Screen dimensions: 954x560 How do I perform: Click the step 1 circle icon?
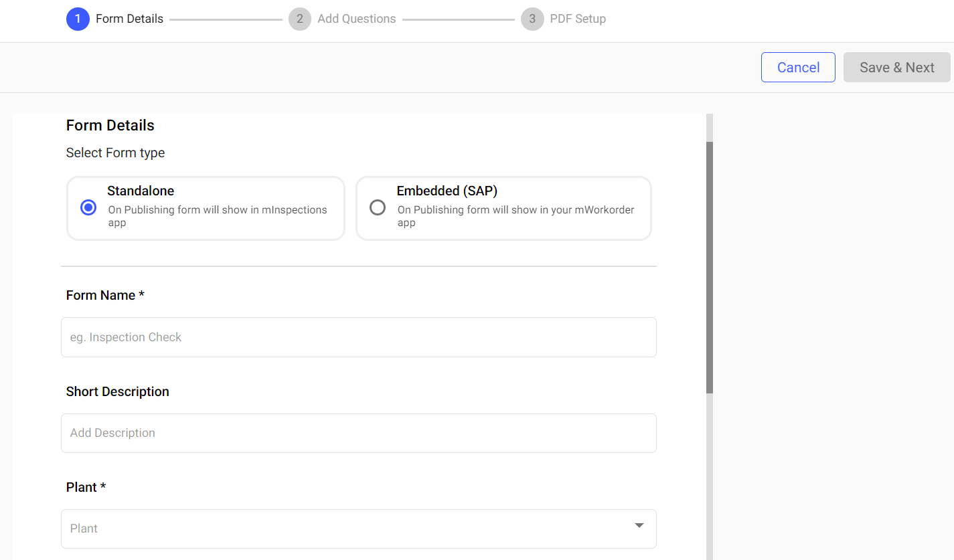point(78,19)
